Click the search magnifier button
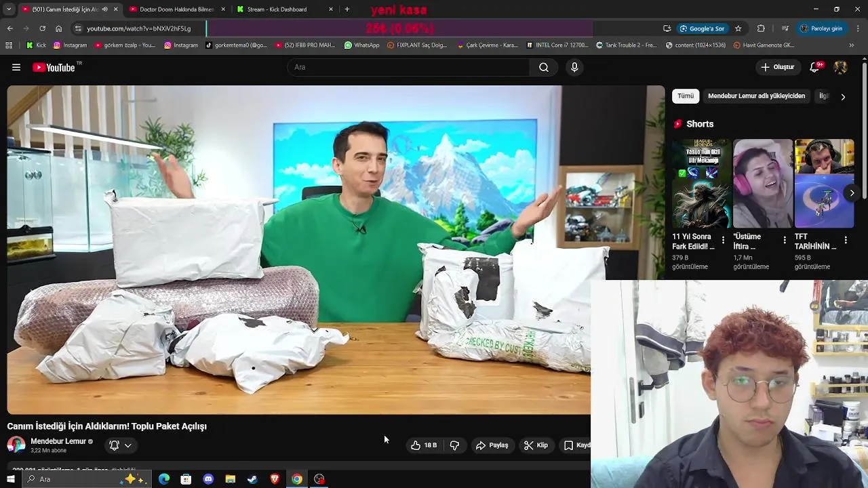 point(544,67)
